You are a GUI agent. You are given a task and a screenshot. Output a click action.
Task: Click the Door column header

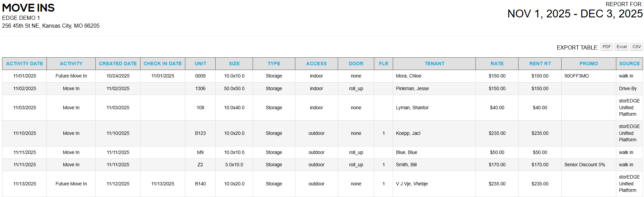click(356, 64)
